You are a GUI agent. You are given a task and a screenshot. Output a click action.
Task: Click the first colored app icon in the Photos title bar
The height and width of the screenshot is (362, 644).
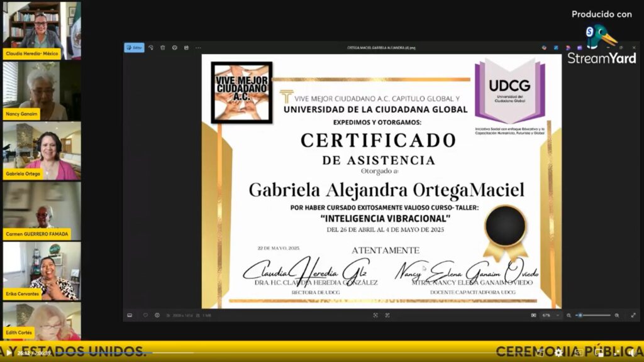tap(544, 48)
